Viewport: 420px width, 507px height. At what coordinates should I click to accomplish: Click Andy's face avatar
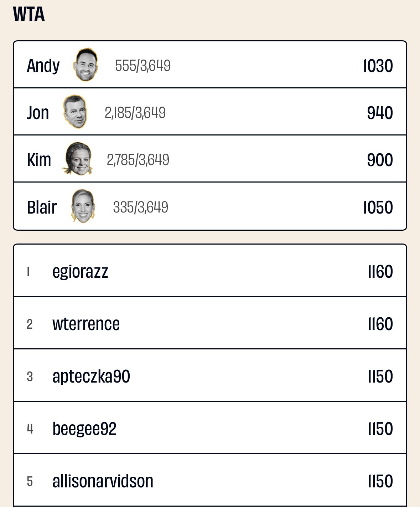[86, 65]
